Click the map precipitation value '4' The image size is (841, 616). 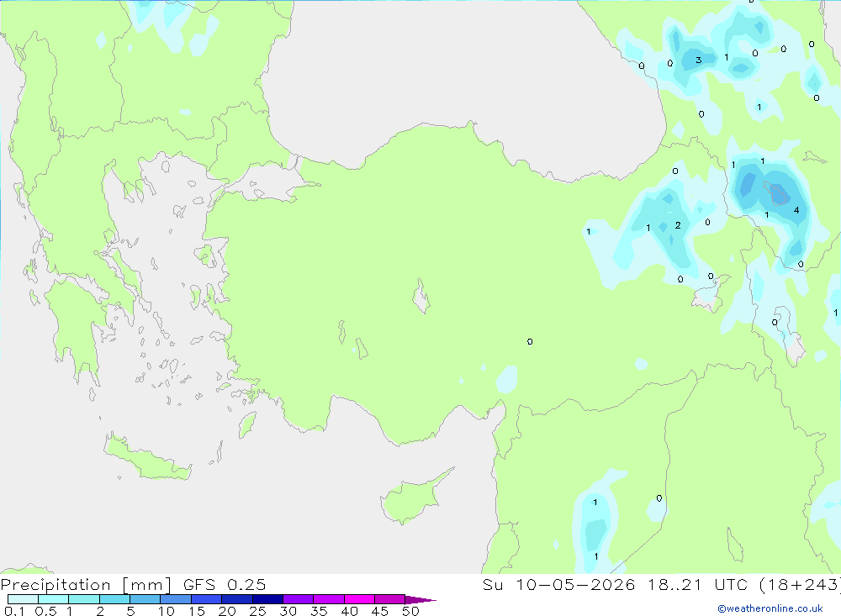(x=796, y=210)
